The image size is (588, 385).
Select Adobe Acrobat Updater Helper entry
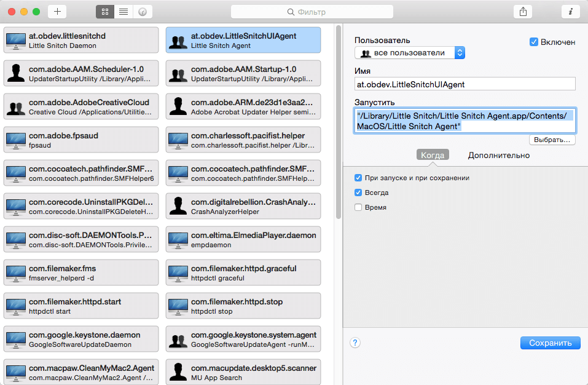click(243, 106)
